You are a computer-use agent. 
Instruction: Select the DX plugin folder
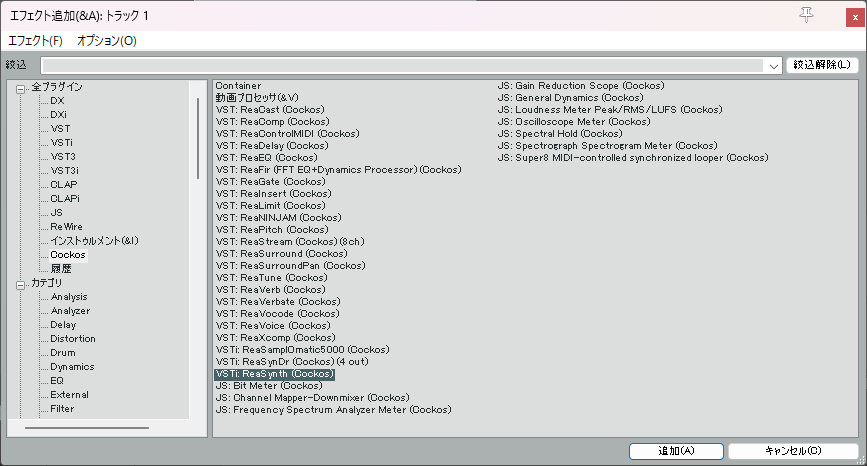click(x=57, y=101)
